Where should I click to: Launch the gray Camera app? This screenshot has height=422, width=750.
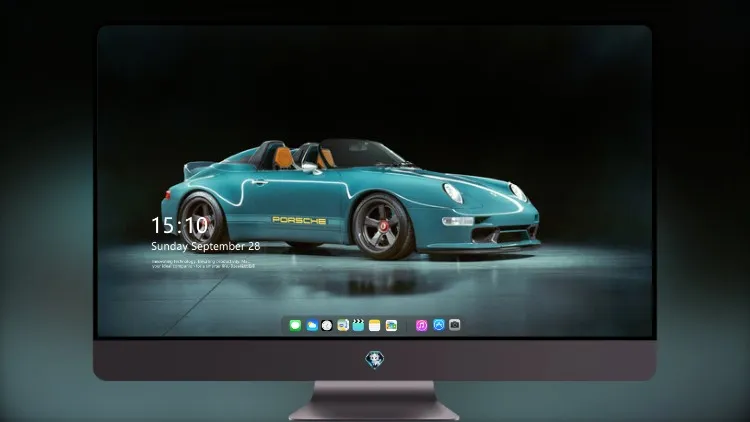[x=455, y=325]
